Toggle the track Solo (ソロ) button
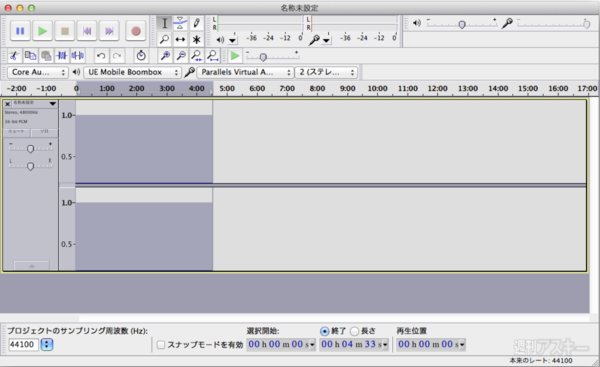The height and width of the screenshot is (367, 600). (x=44, y=132)
